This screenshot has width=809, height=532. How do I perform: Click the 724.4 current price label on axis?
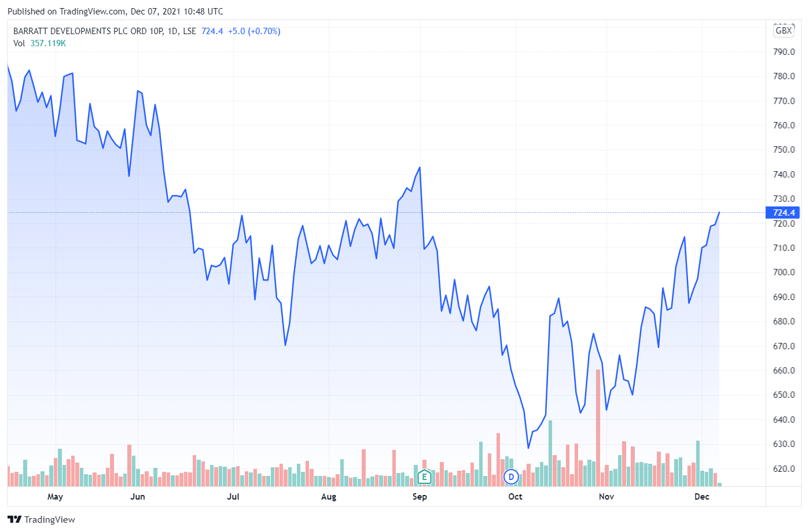pos(784,213)
